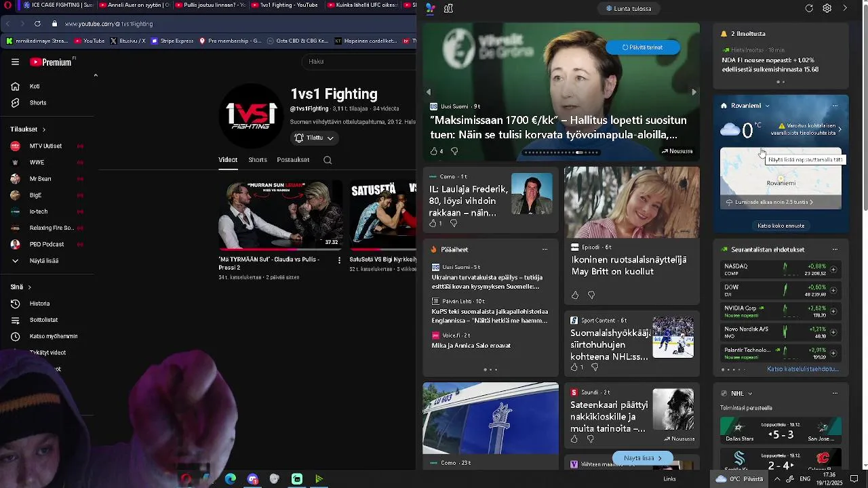Open Claudia vs Pullis video thumbnail

pyautogui.click(x=280, y=215)
